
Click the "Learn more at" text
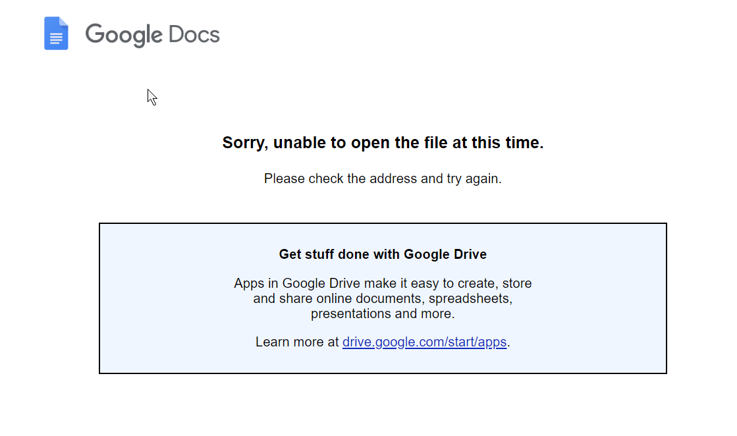297,342
